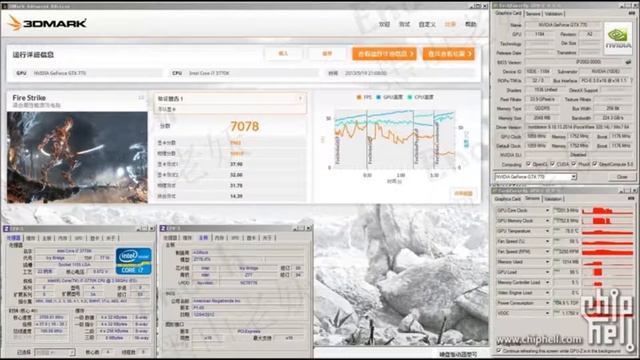
Task: Open the Memory Controller Load sensor dropdown
Action: 547,282
